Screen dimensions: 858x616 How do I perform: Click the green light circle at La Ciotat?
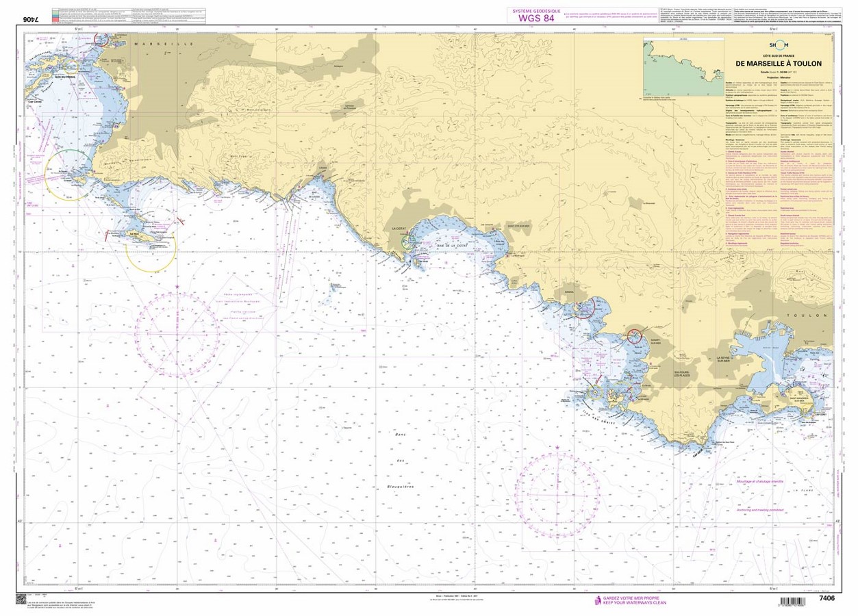coord(409,240)
